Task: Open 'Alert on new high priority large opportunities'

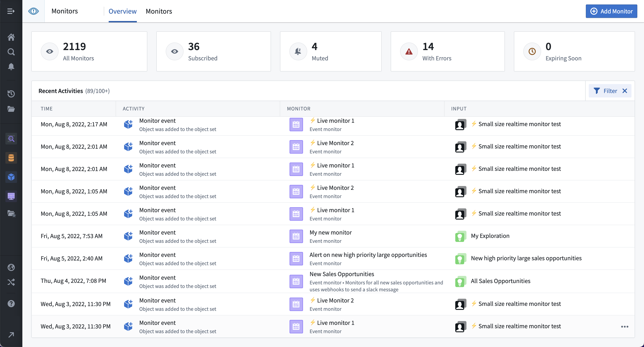Action: tap(368, 255)
